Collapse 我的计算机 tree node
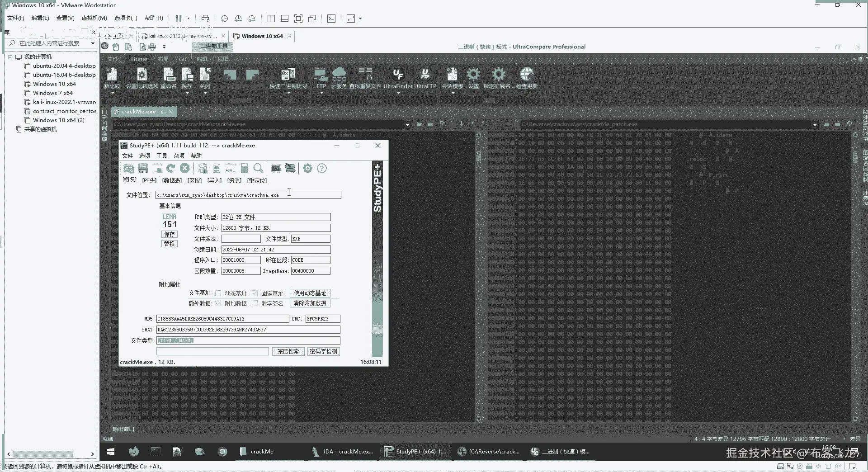The height and width of the screenshot is (472, 868). [x=10, y=57]
